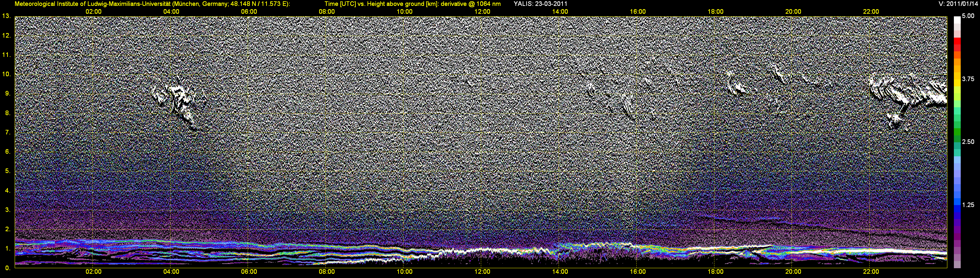Click the 11. height axis label

point(7,55)
